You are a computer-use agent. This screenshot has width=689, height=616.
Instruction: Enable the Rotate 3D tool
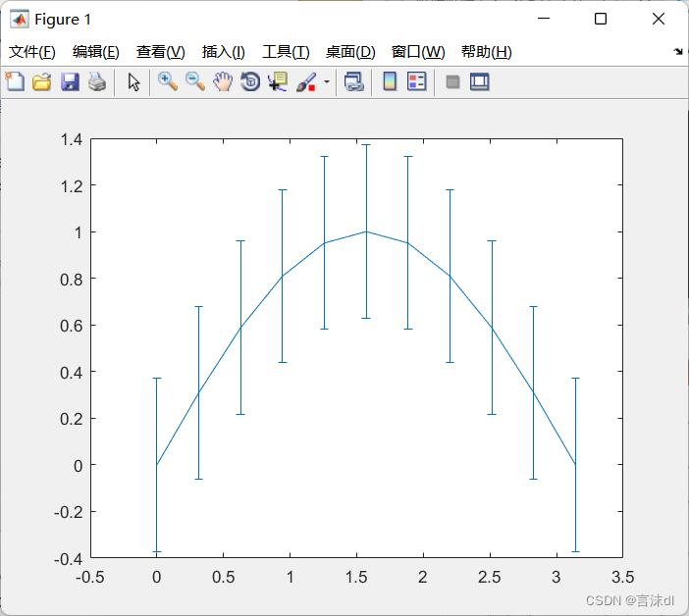click(x=250, y=82)
